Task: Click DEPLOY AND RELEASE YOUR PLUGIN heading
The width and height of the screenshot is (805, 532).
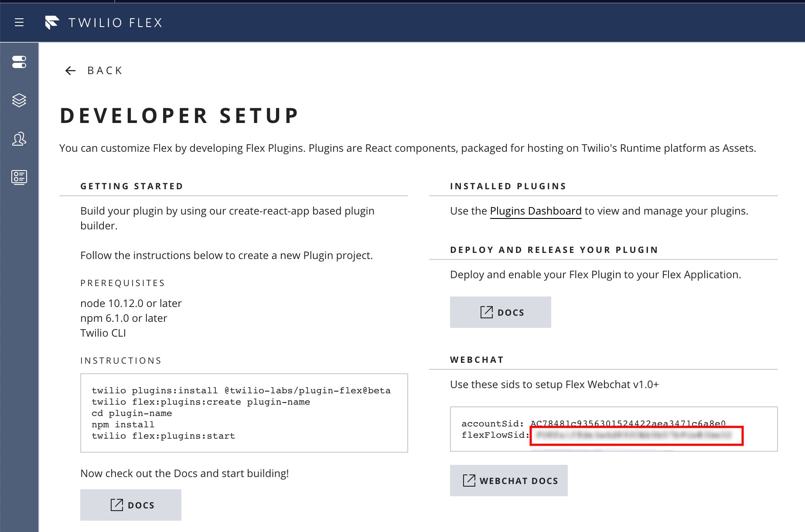Action: pyautogui.click(x=554, y=250)
